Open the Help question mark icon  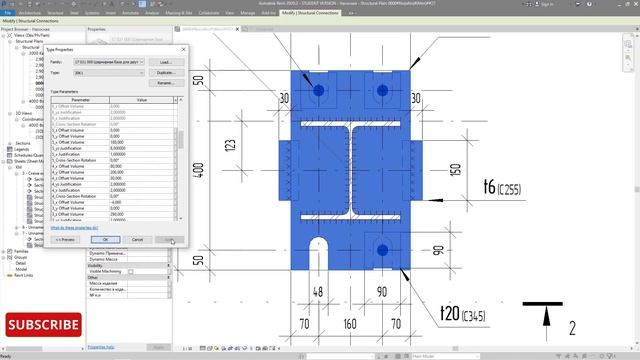pyautogui.click(x=589, y=4)
